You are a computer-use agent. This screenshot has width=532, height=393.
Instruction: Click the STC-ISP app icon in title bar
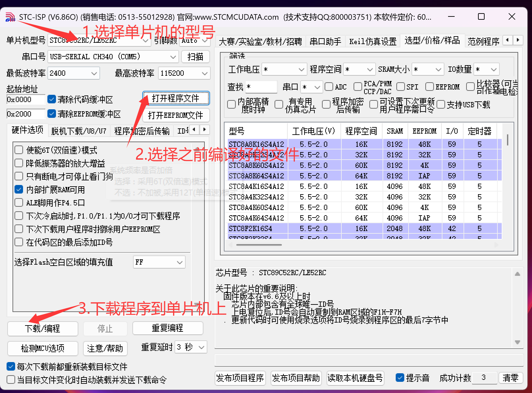(x=10, y=17)
